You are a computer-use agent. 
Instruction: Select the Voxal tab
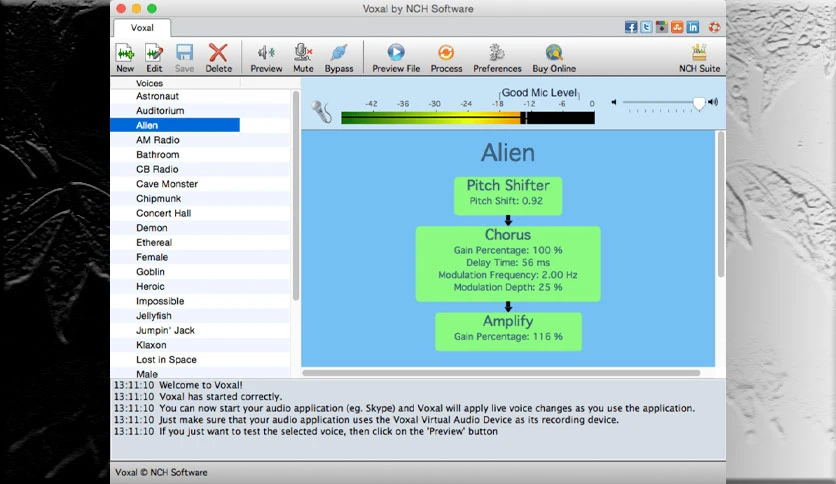[x=142, y=28]
